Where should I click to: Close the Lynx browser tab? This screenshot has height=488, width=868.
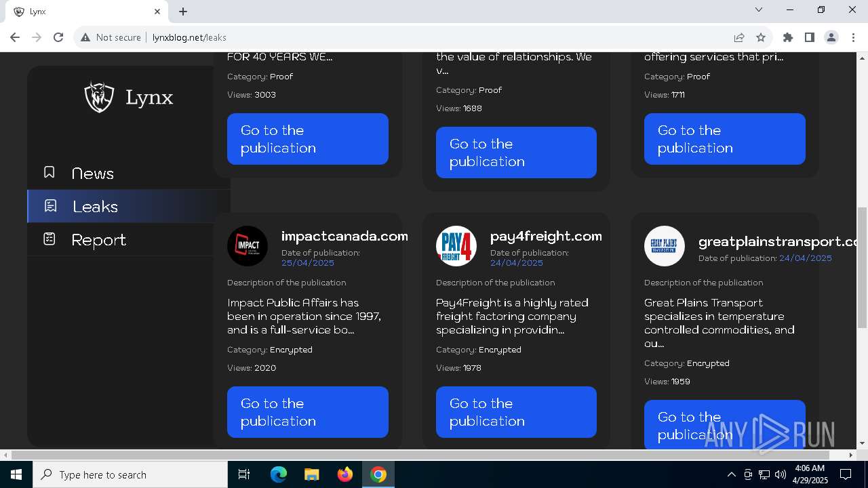tap(157, 12)
